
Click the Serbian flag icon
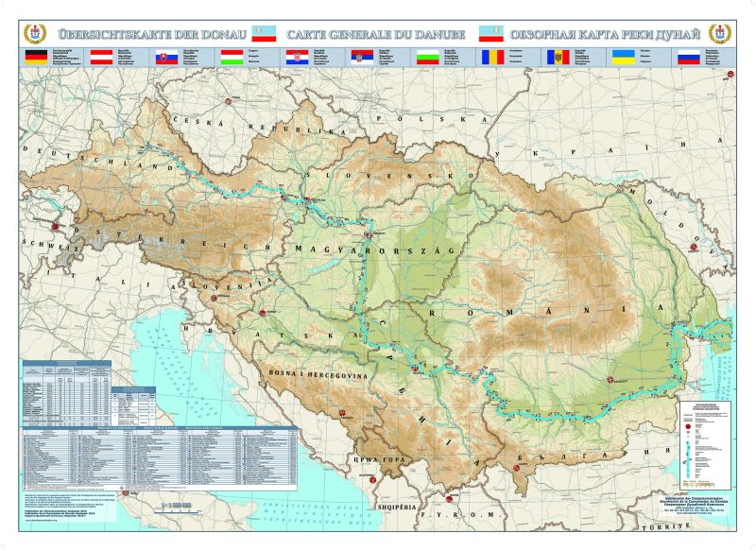click(363, 58)
